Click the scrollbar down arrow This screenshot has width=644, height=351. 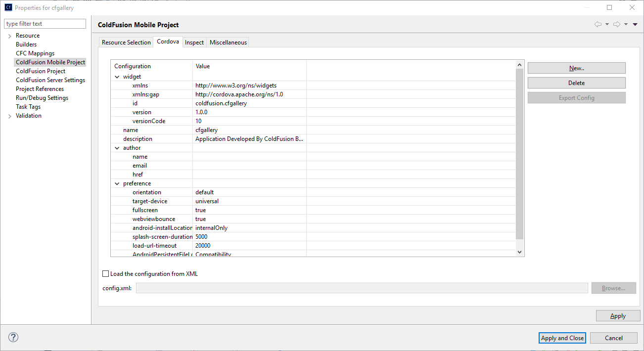pos(519,252)
